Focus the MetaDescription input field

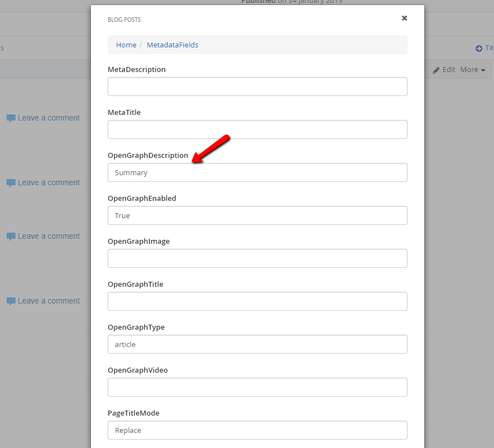(257, 86)
